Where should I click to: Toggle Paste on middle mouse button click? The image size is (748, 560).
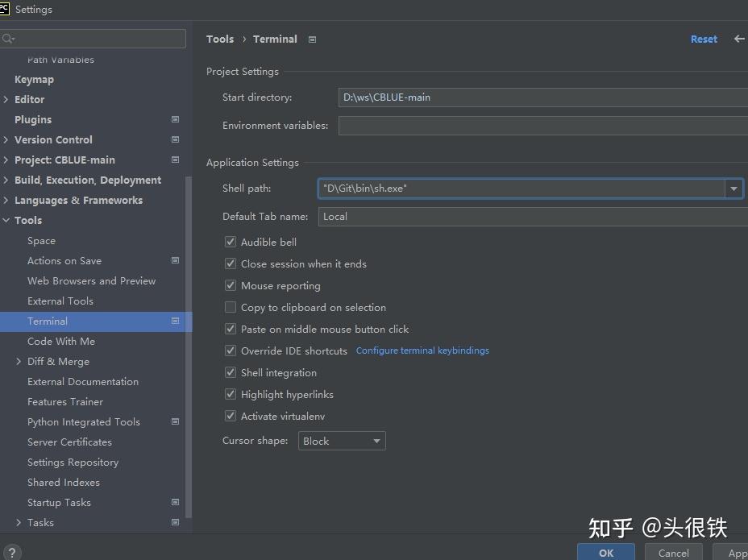(231, 329)
